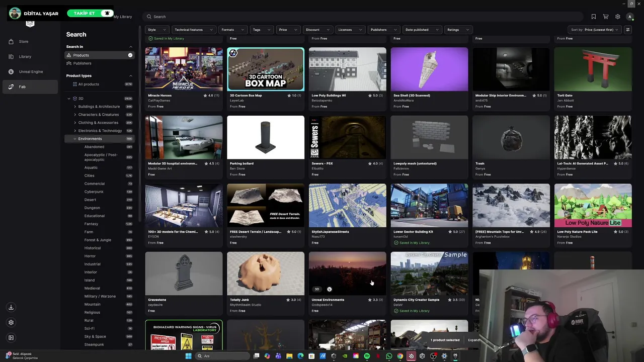Viewport: 644px width, 362px height.
Task: Collapse the Search in section
Action: (131, 47)
